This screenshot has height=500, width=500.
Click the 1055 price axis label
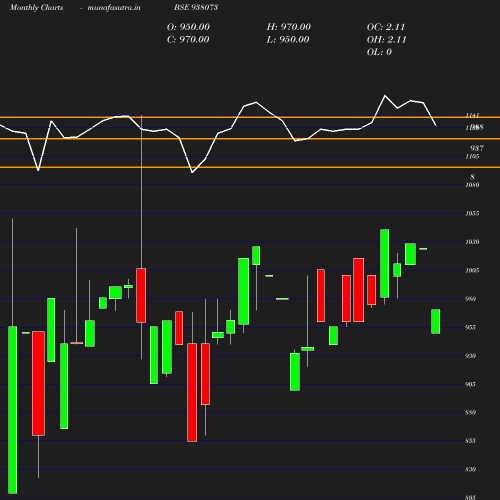click(472, 213)
